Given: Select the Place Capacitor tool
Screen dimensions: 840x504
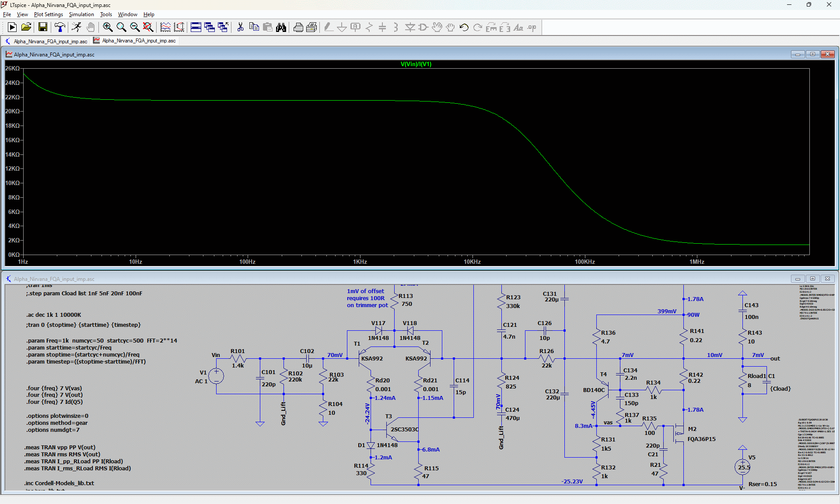Looking at the screenshot, I should point(382,27).
